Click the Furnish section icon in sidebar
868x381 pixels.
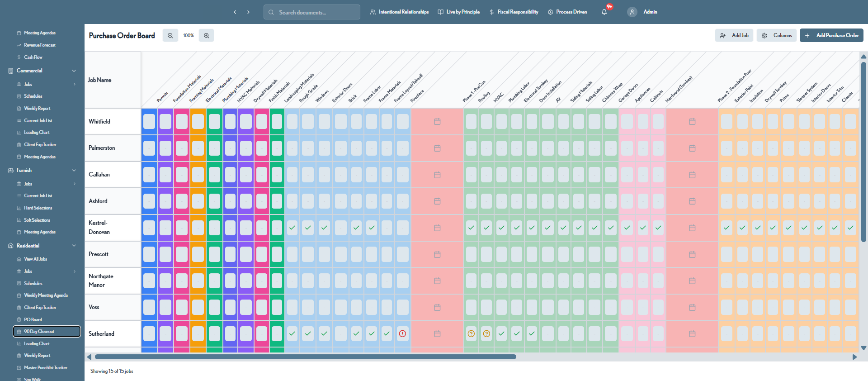tap(11, 170)
